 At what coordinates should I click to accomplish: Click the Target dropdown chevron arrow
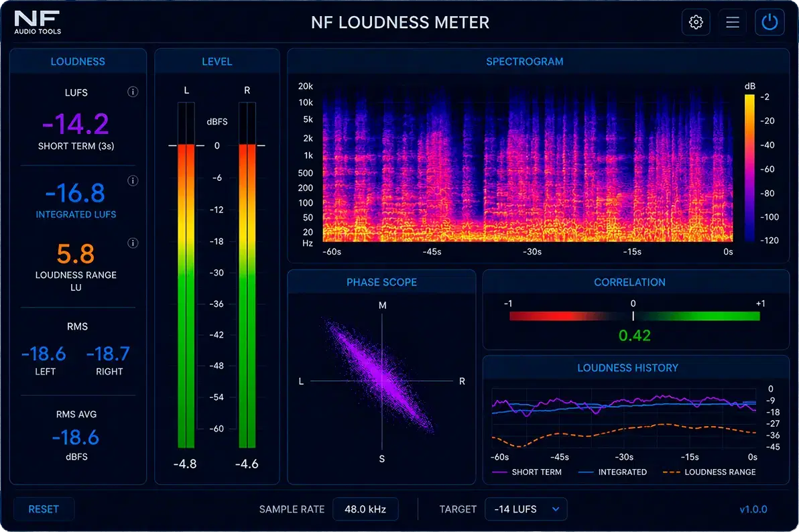(x=556, y=509)
